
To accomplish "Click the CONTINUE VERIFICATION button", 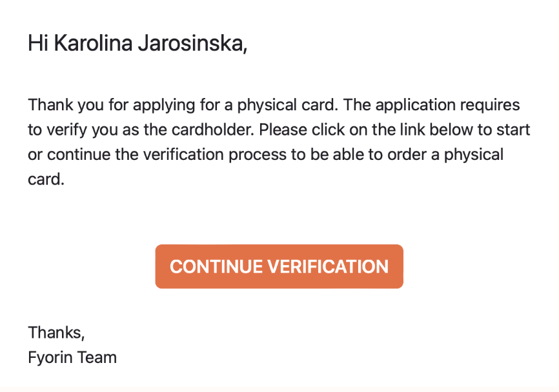I will tap(279, 266).
